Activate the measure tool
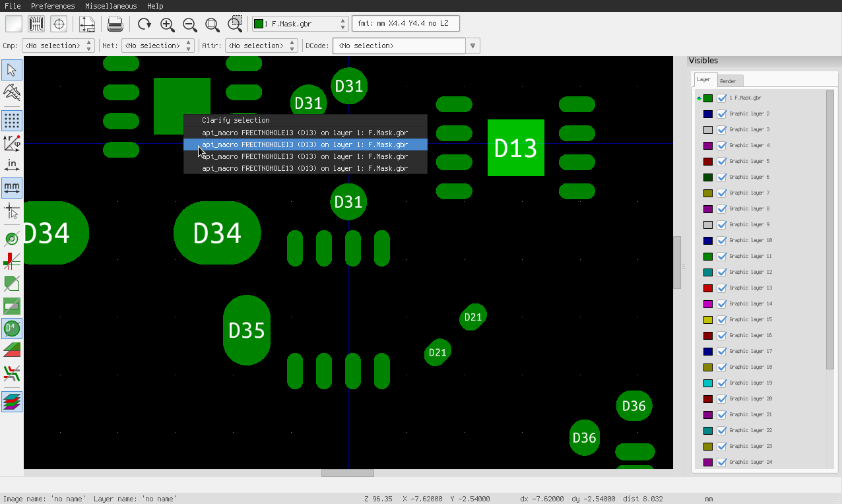Screen dimensions: 842x504 pyautogui.click(x=12, y=91)
